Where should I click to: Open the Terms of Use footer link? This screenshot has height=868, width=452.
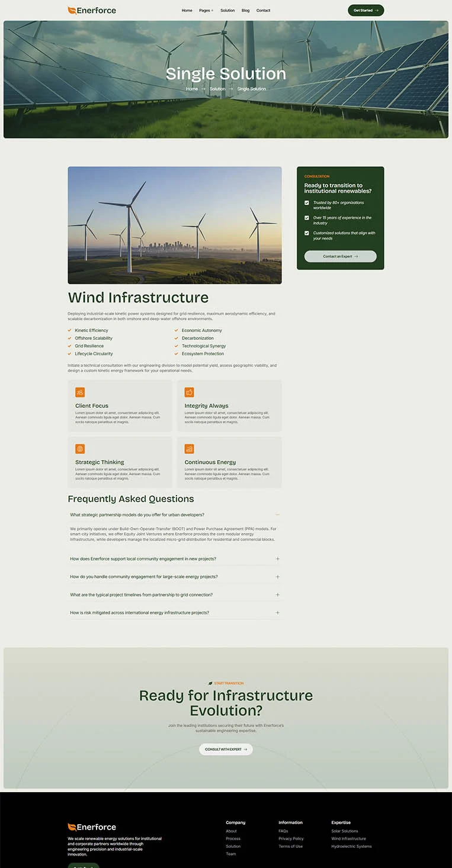click(x=290, y=846)
